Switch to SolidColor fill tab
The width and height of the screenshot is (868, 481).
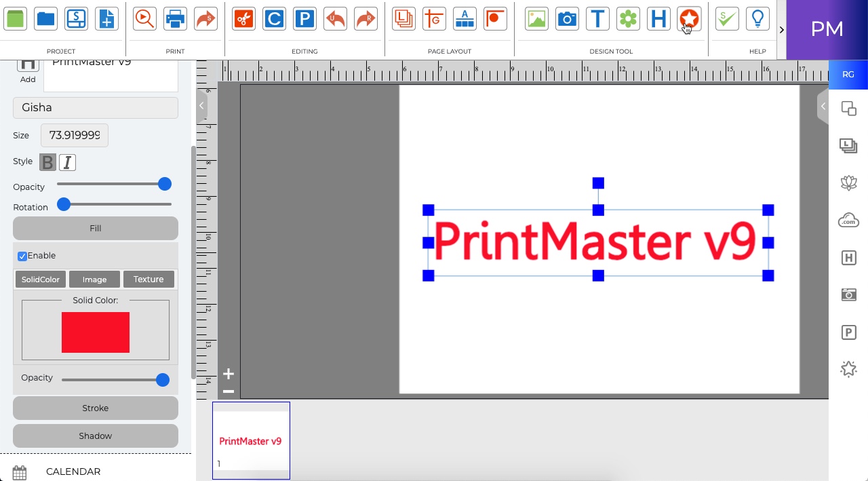point(41,280)
